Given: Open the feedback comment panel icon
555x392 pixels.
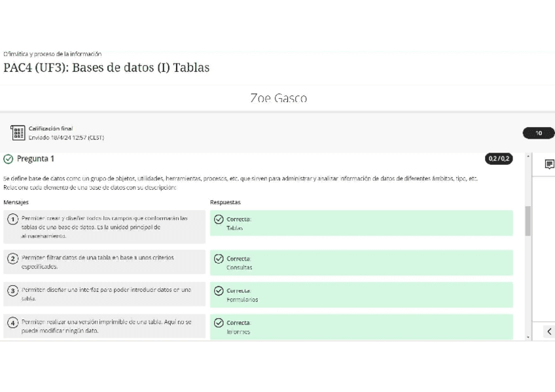Looking at the screenshot, I should (549, 164).
